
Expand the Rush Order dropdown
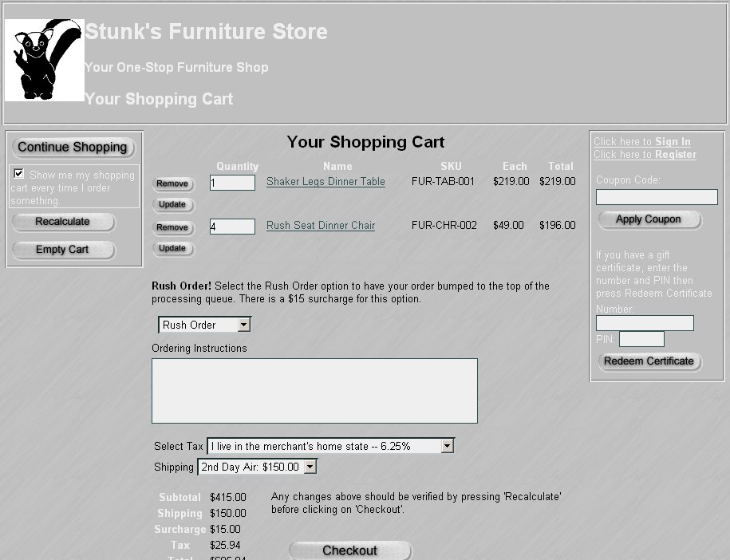point(244,325)
